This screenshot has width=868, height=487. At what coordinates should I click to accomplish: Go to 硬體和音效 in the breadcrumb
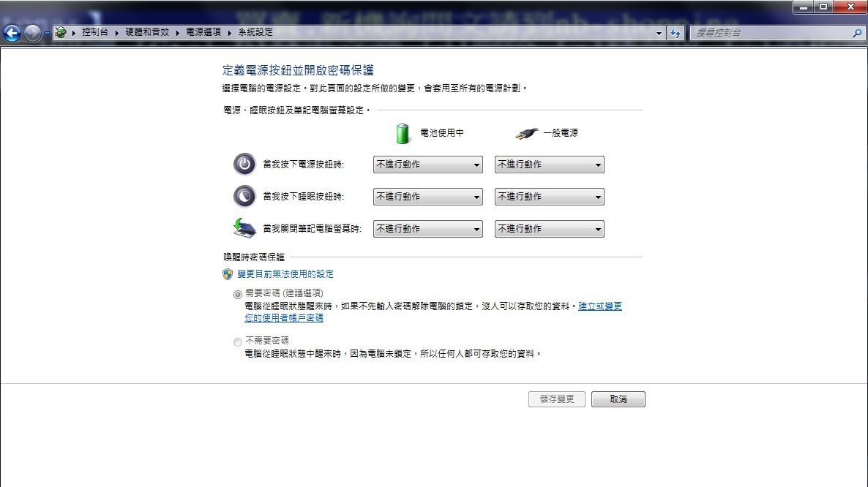(146, 32)
